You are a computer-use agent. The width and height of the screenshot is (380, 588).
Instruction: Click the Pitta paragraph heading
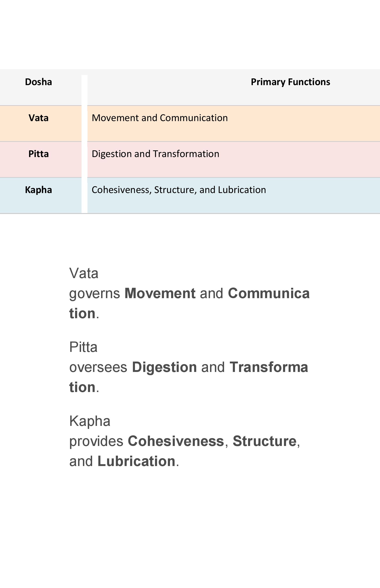tap(83, 347)
